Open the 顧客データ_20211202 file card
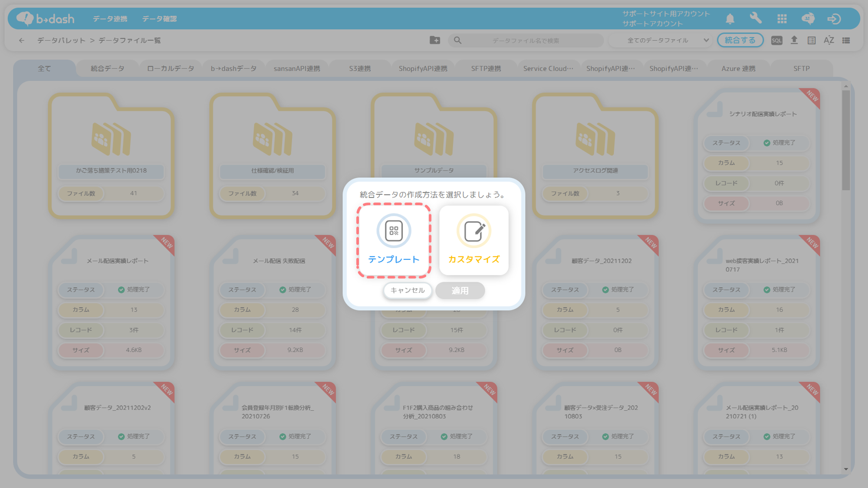Screen dimensions: 868x488 595,303
